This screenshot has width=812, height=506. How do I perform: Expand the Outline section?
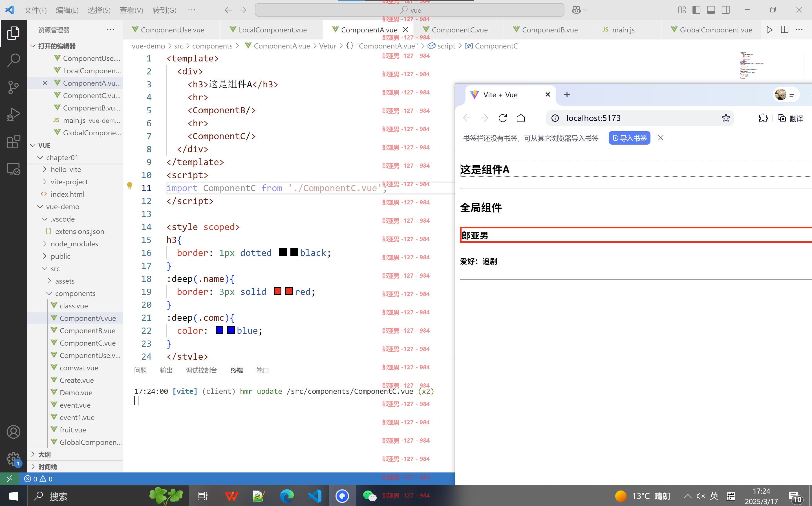click(x=33, y=454)
